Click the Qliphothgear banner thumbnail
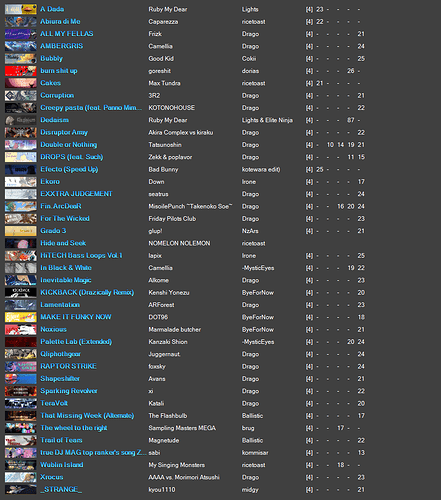Screen dimensions: 441x500 21,354
